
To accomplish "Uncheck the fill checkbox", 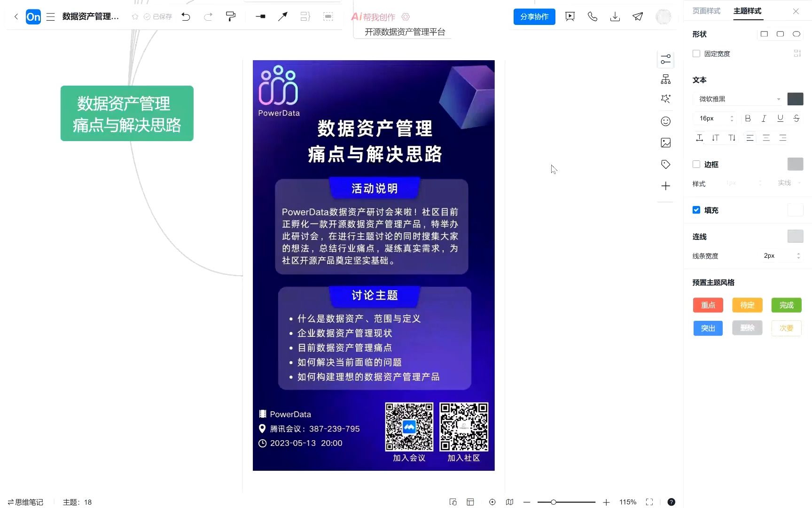I will click(696, 210).
